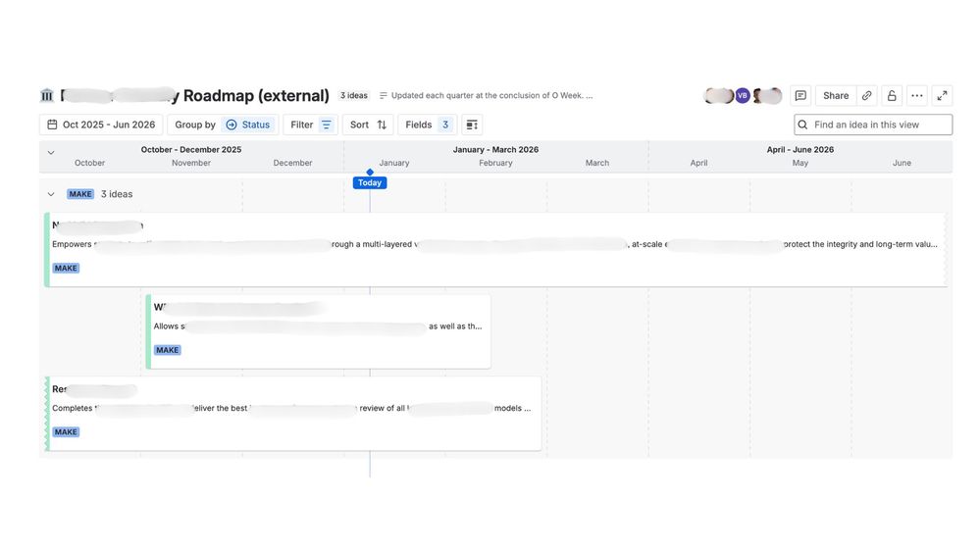Open the roadmap description 'Updated each quarter'

[x=487, y=95]
